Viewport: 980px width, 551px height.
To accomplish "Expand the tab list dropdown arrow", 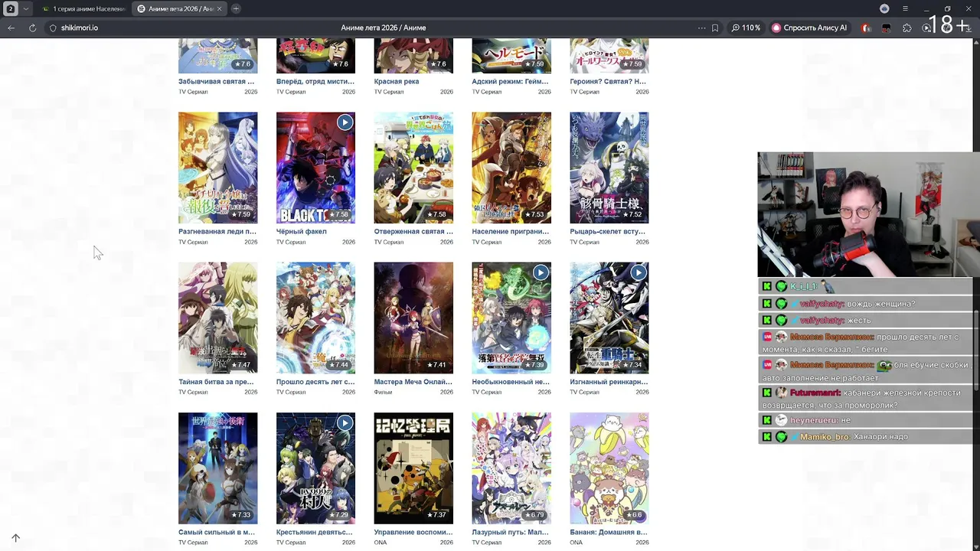I will point(25,8).
